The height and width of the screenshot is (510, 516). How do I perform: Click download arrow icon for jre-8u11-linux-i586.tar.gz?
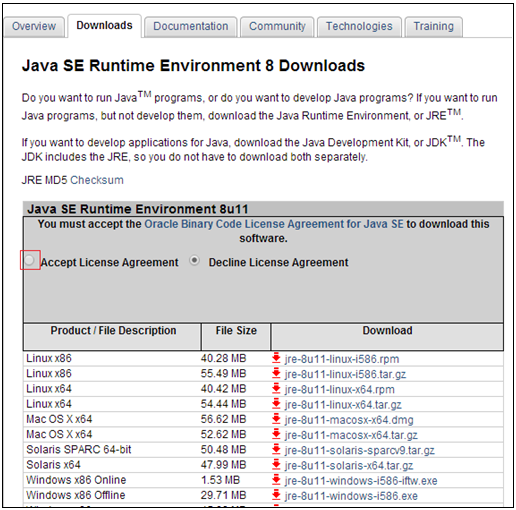click(x=276, y=373)
